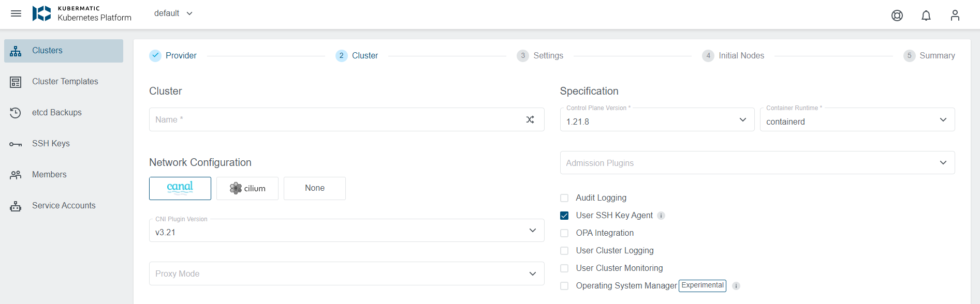The height and width of the screenshot is (304, 980).
Task: Go to etcd Backups in the sidebar
Action: click(x=56, y=113)
